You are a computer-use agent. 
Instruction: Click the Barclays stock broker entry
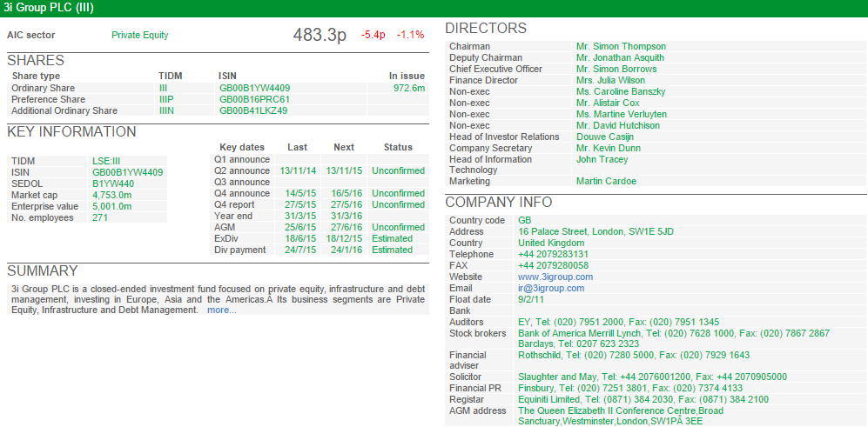[x=578, y=344]
